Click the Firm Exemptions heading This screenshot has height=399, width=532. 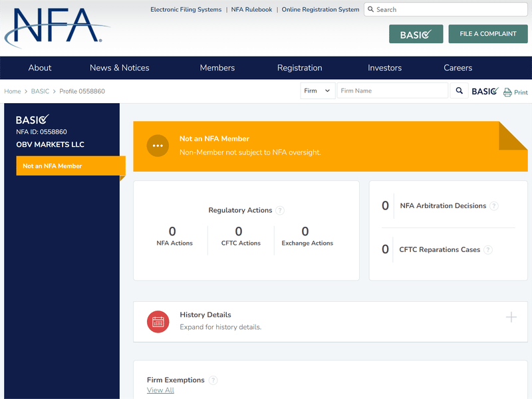click(176, 380)
